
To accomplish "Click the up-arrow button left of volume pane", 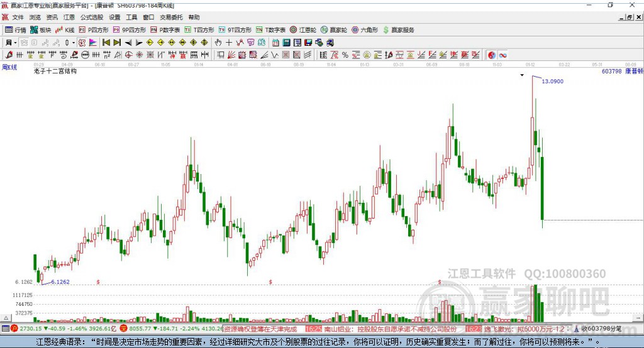I will (x=6, y=318).
